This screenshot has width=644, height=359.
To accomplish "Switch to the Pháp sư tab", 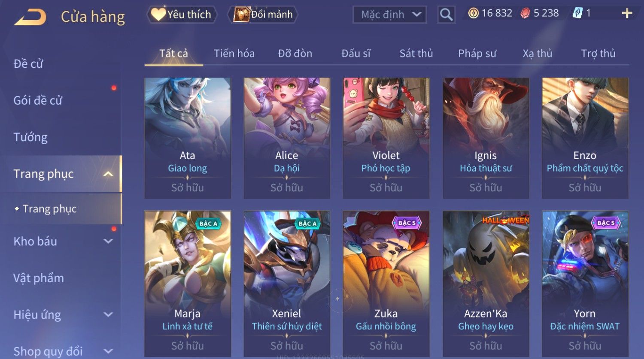I will pyautogui.click(x=477, y=54).
